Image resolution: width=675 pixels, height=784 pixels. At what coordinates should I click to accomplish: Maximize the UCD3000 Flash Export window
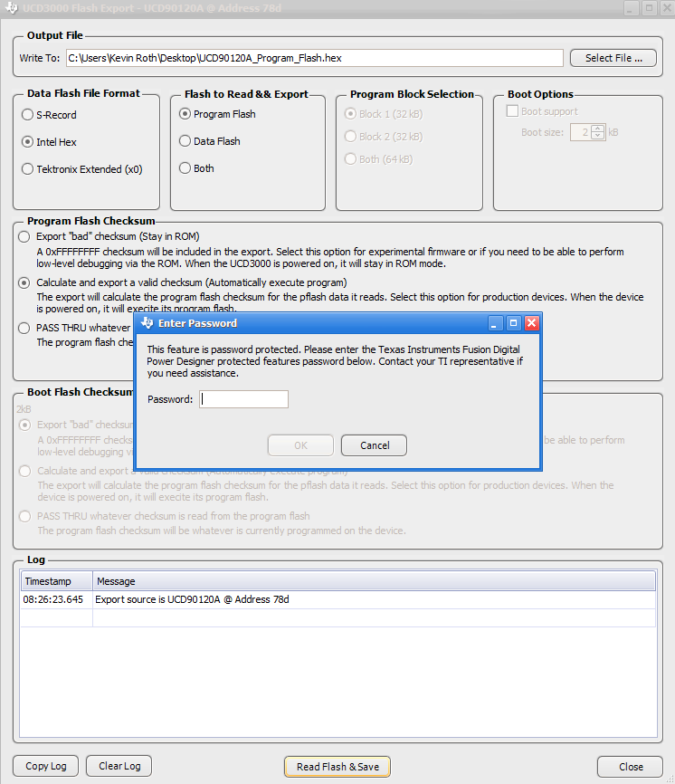point(649,8)
